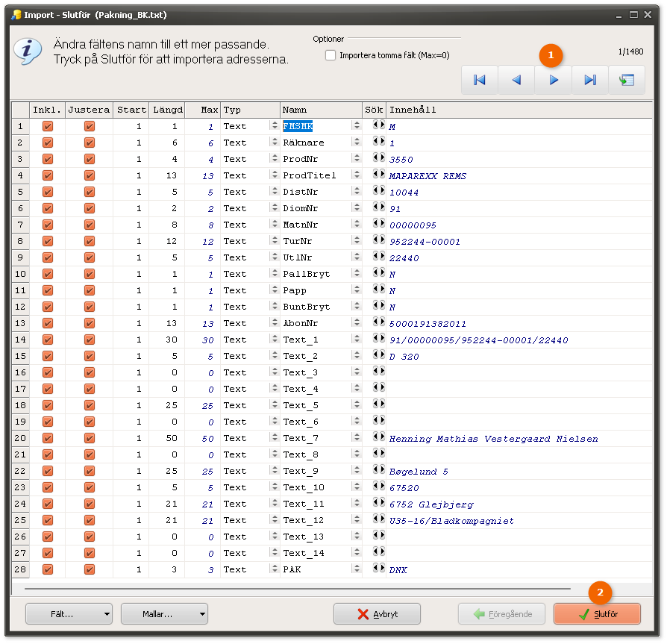Viewport: 667px width, 644px height.
Task: Click the Max column header
Action: pos(202,110)
